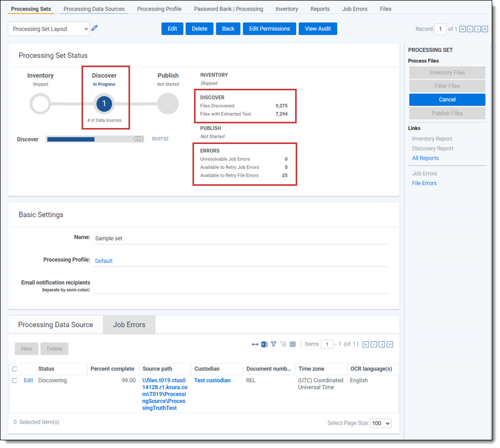Open the Password Bank | Processing tab
The image size is (500, 448).
click(x=228, y=9)
